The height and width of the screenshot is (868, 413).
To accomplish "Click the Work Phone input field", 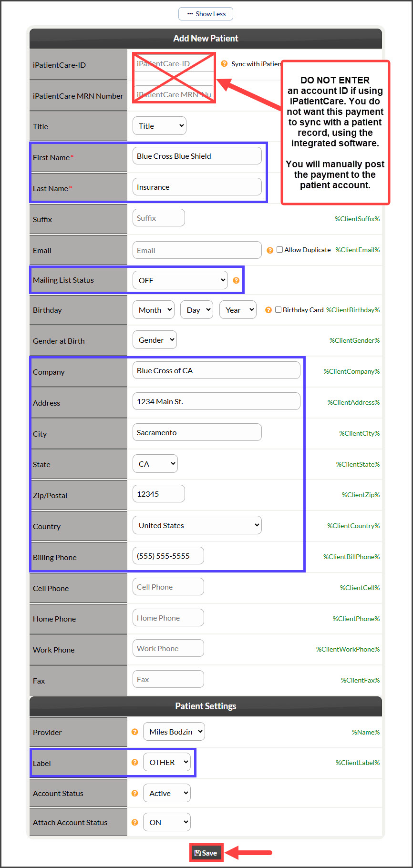I will (x=168, y=648).
